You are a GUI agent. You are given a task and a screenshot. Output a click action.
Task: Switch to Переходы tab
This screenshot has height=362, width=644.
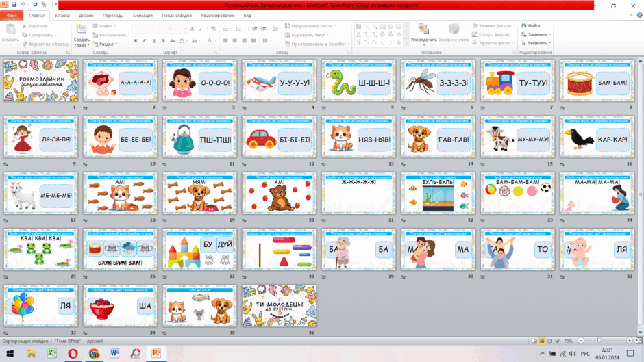coord(113,16)
